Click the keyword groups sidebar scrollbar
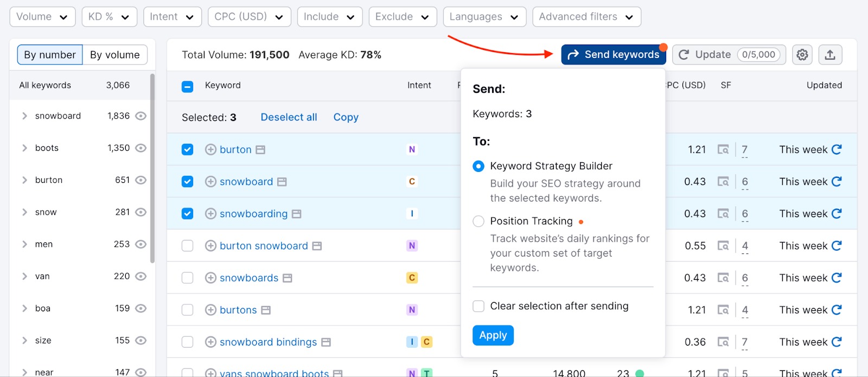 pyautogui.click(x=152, y=168)
